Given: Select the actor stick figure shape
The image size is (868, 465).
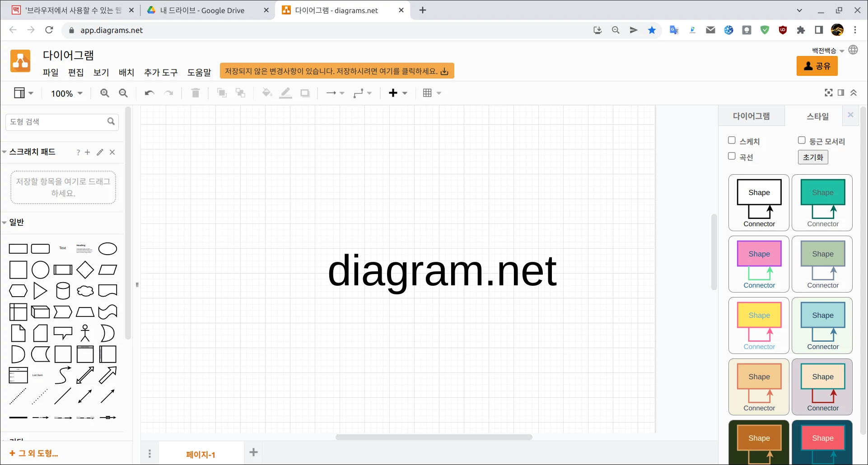Looking at the screenshot, I should click(85, 333).
